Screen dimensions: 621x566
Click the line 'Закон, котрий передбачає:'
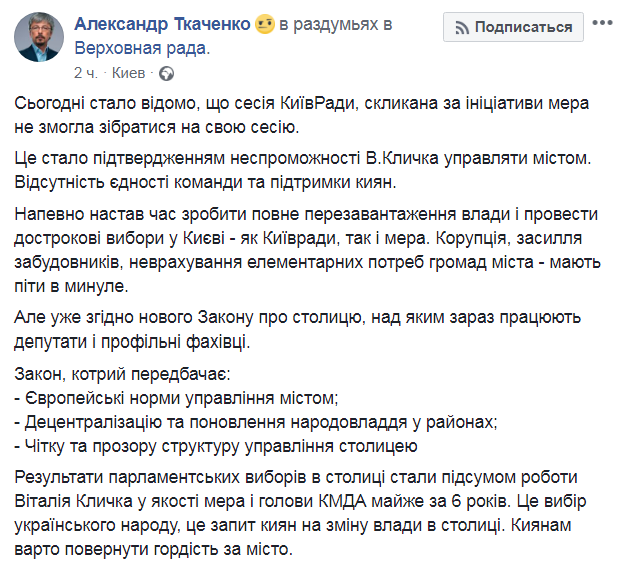(123, 375)
